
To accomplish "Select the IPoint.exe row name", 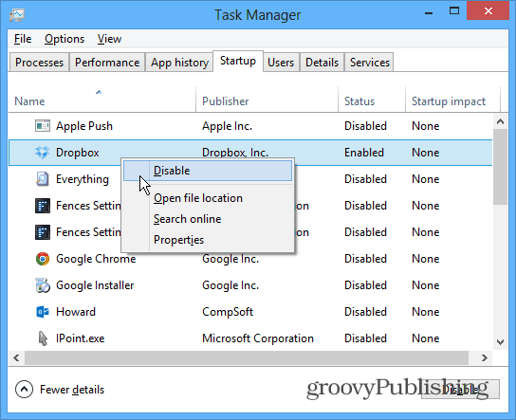I will pyautogui.click(x=80, y=338).
